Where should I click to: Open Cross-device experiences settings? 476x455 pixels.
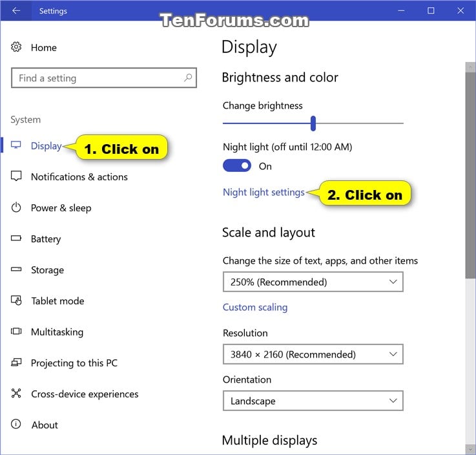pos(85,394)
